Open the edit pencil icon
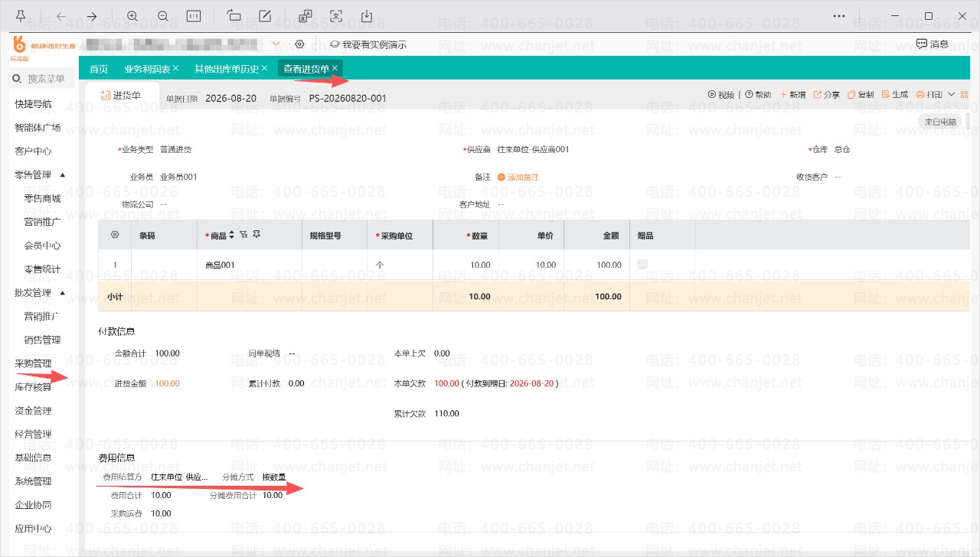The width and height of the screenshot is (980, 557). coord(265,16)
